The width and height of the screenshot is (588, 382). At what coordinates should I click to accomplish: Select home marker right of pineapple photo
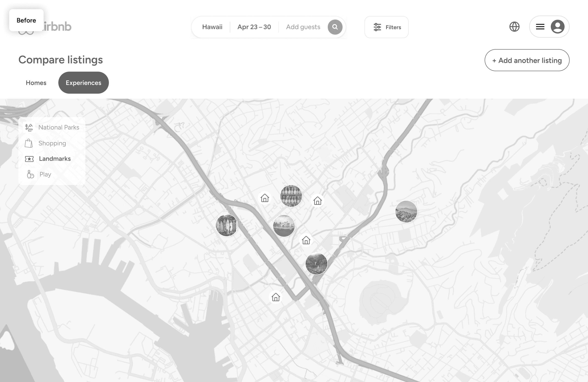coord(317,201)
